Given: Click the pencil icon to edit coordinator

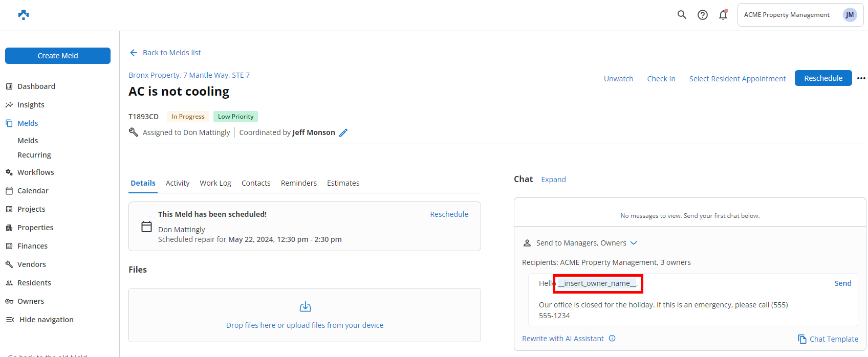Looking at the screenshot, I should click(x=343, y=132).
